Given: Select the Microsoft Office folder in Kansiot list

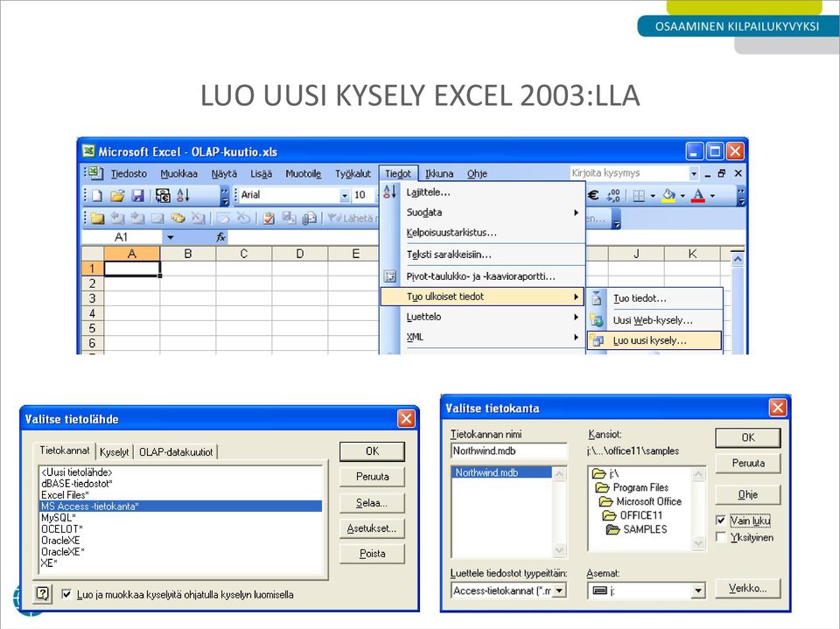Looking at the screenshot, I should [x=640, y=501].
